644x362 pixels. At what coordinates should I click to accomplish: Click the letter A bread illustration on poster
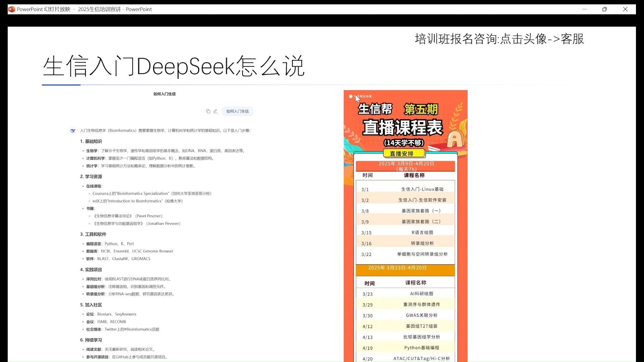pos(455,138)
